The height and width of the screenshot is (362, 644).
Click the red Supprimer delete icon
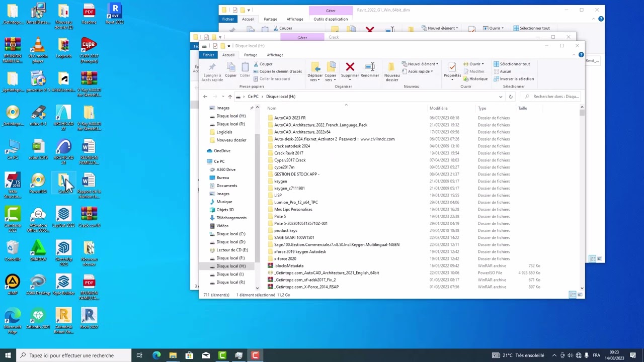(350, 67)
